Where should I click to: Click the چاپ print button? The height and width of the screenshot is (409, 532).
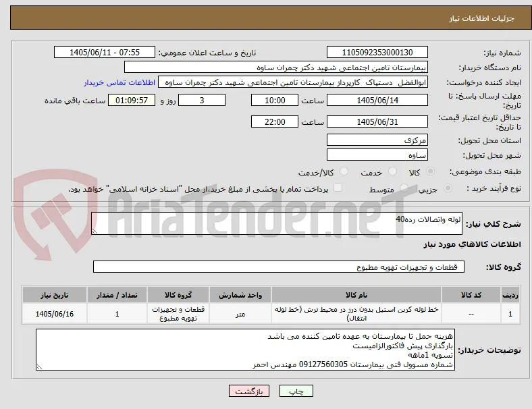pos(296,391)
